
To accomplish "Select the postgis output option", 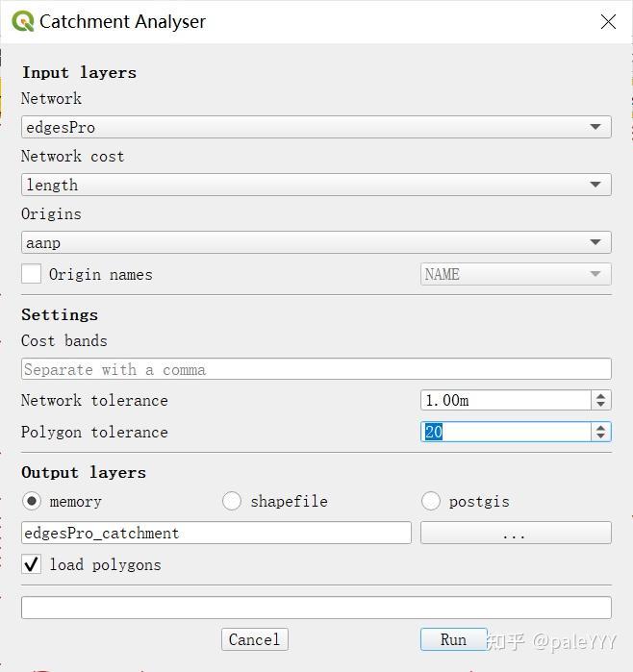I will point(431,501).
